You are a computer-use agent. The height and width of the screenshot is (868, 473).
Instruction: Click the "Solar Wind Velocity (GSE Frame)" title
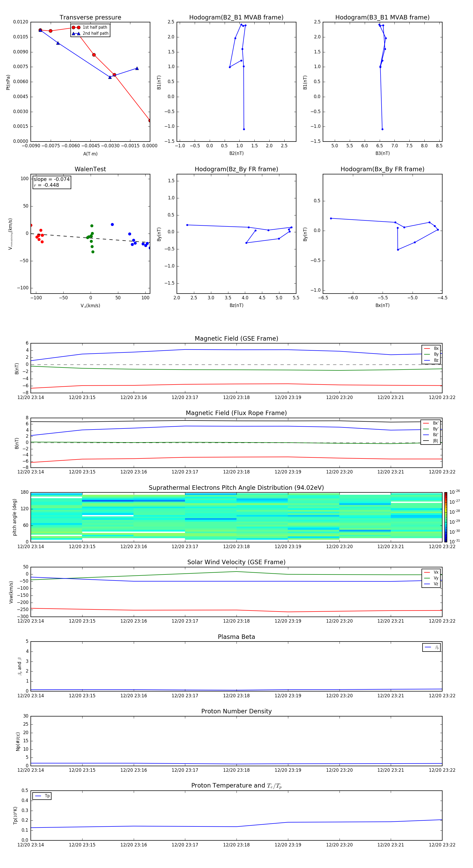pos(236,562)
